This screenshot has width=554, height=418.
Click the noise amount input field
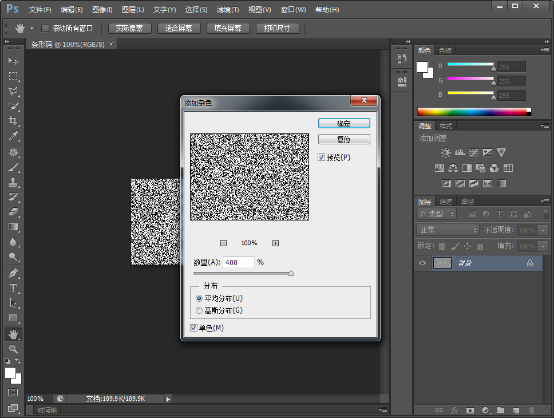click(x=238, y=262)
